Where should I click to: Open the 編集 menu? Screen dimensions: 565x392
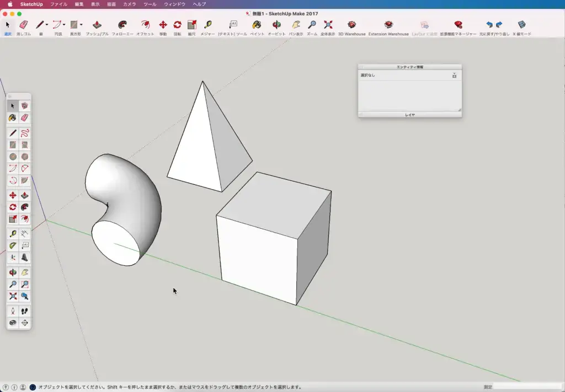[79, 4]
